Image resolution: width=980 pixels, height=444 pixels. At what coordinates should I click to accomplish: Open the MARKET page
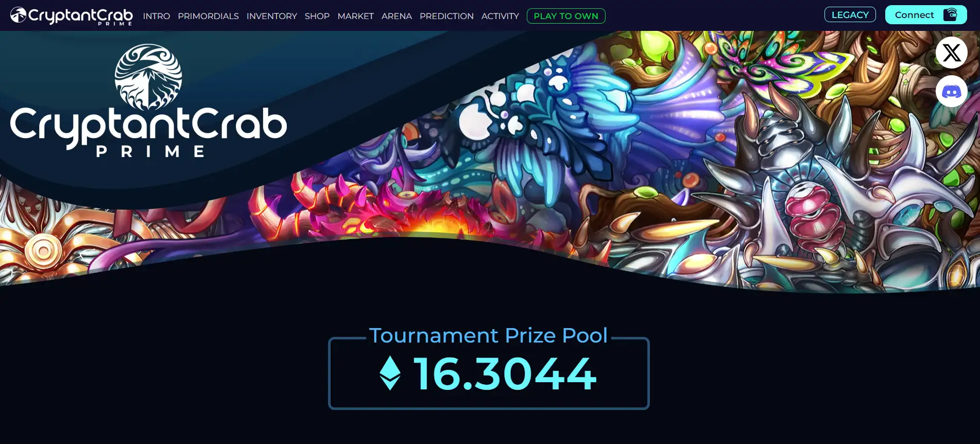(x=355, y=16)
